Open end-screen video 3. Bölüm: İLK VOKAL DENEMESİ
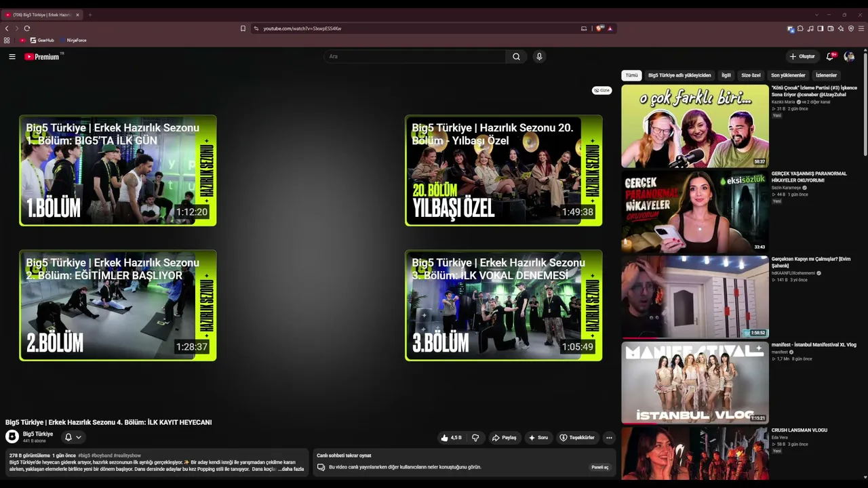Screen dimensions: 868x488 pyautogui.click(x=503, y=305)
